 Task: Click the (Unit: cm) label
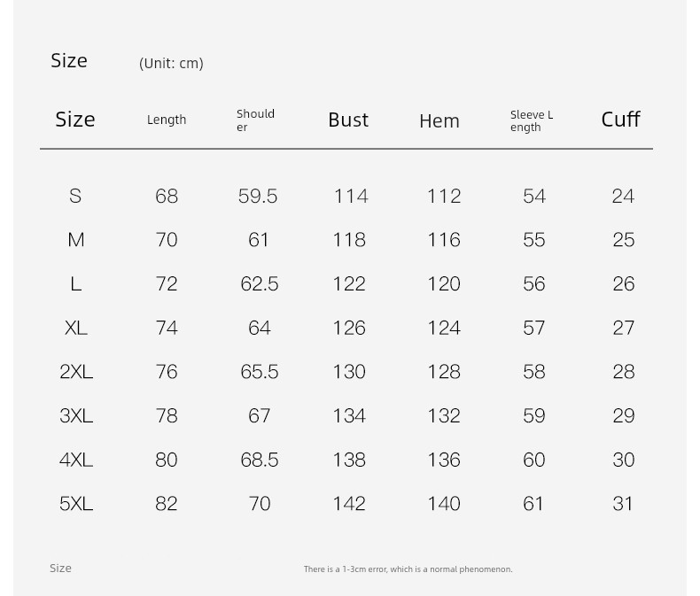(171, 64)
